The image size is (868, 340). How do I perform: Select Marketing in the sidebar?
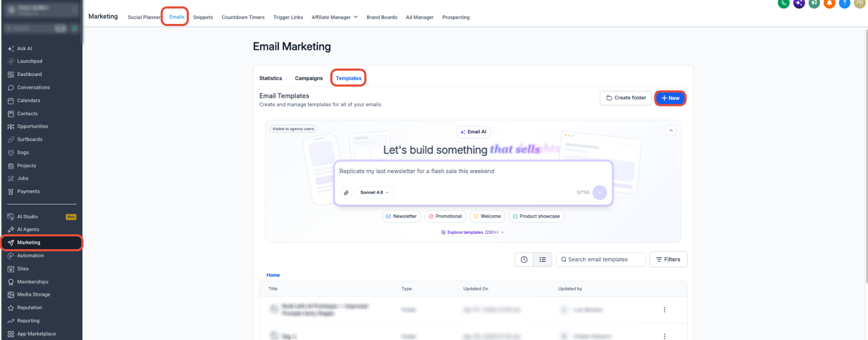click(x=41, y=243)
